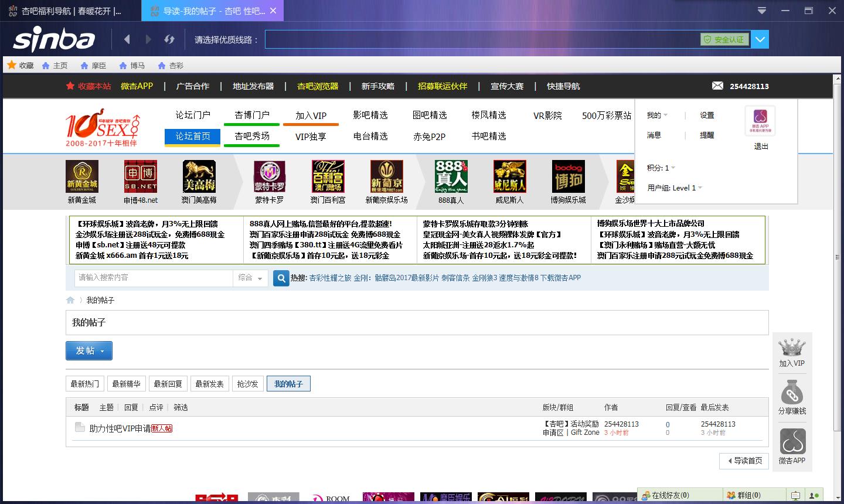
Task: Expand the line selection dropdown arrow
Action: [x=760, y=39]
